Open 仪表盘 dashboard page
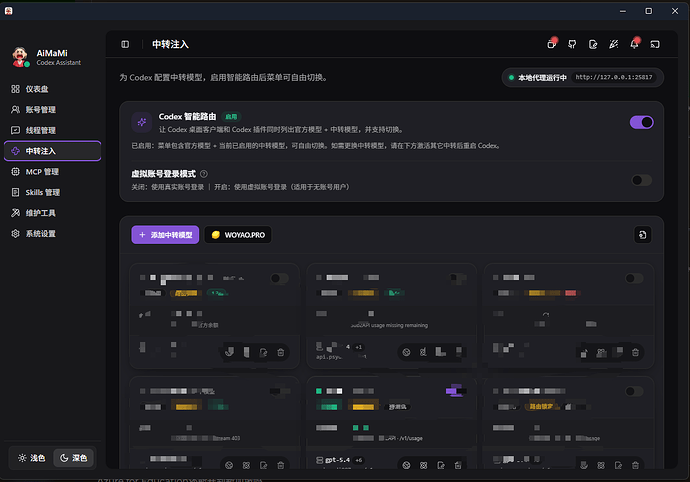The height and width of the screenshot is (482, 690). pyautogui.click(x=52, y=89)
